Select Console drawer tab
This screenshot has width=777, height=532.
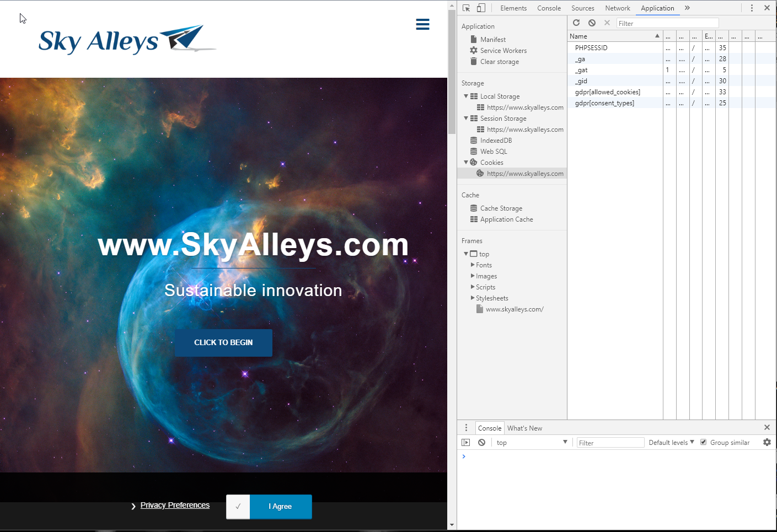(490, 428)
